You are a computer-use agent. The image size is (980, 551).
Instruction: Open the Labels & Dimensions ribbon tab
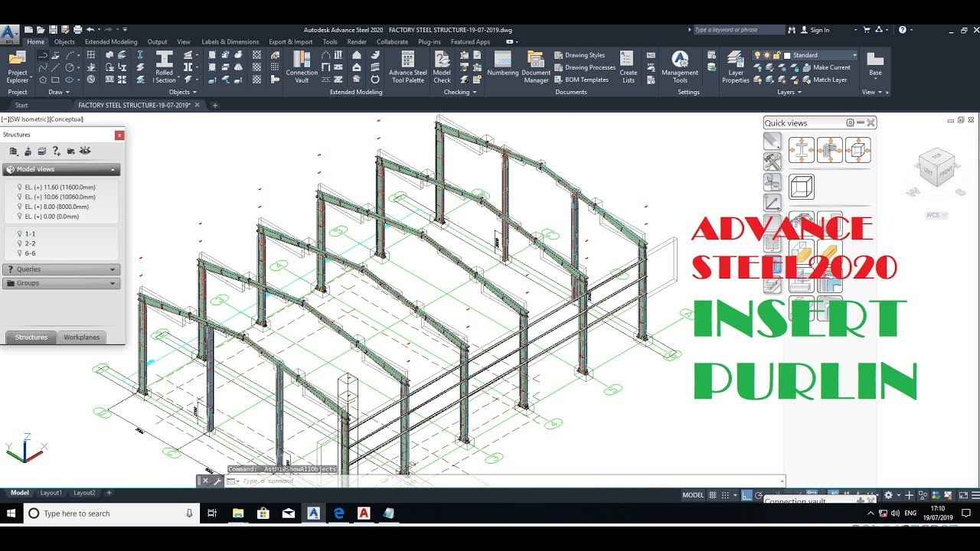(230, 42)
